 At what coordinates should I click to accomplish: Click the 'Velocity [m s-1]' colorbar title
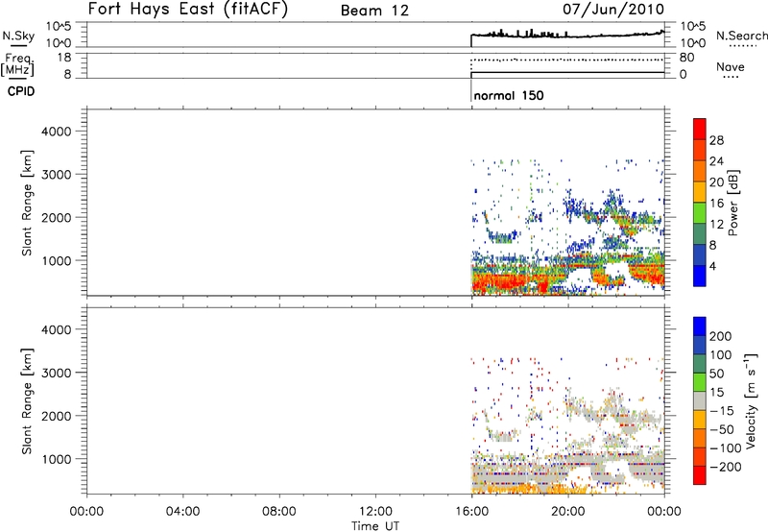[751, 400]
